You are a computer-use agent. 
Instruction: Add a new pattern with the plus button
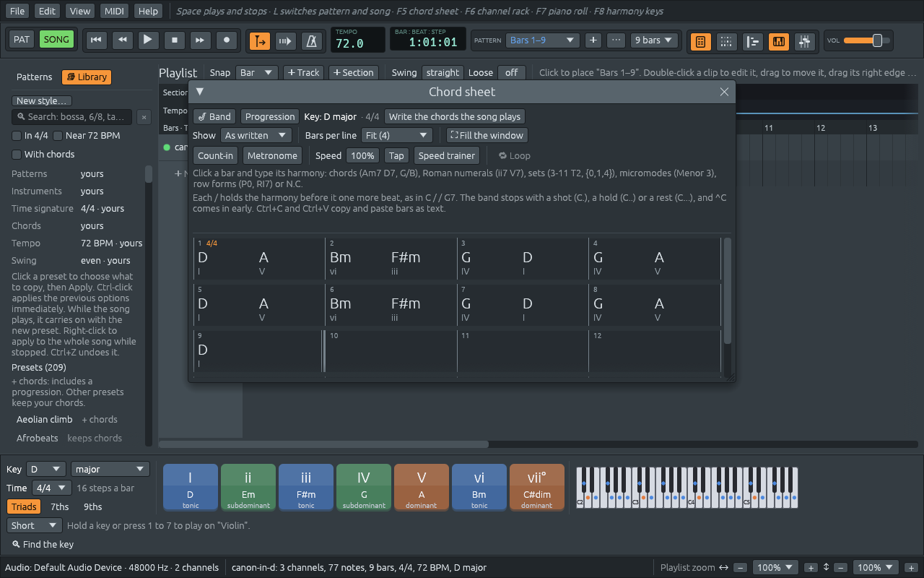pos(593,40)
